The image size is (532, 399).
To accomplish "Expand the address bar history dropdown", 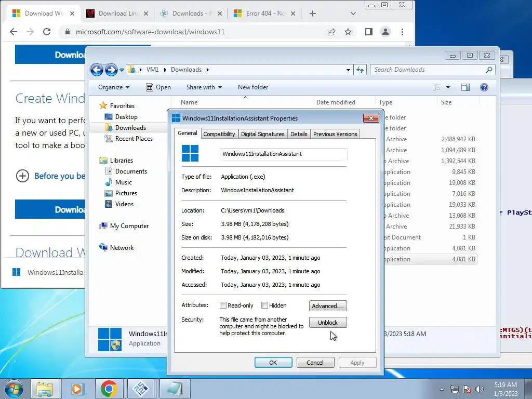I will coord(348,70).
